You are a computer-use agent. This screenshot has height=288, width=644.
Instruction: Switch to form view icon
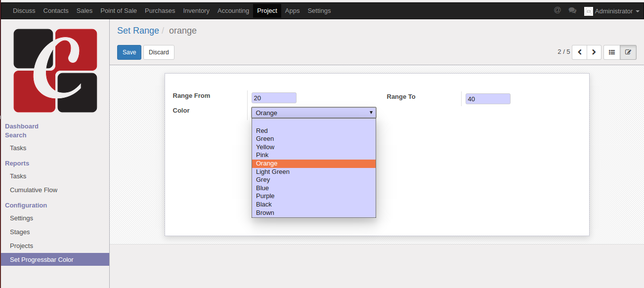[x=628, y=52]
